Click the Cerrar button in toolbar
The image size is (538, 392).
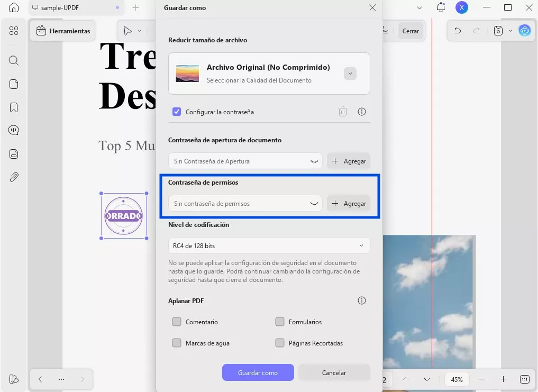pyautogui.click(x=411, y=31)
